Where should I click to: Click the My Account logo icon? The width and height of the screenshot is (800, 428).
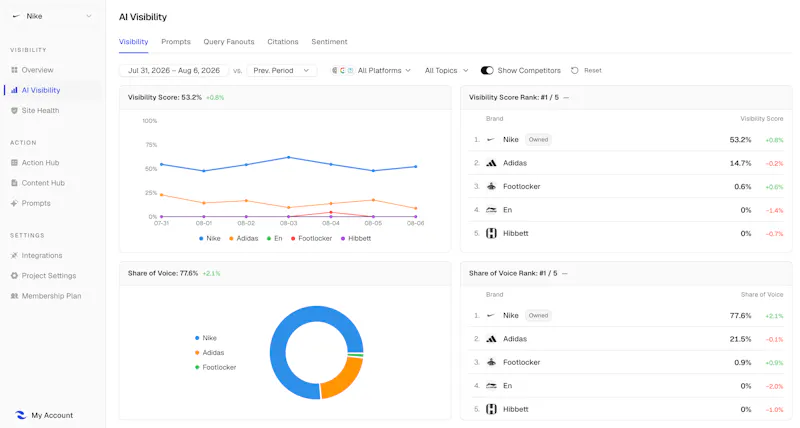pos(20,415)
